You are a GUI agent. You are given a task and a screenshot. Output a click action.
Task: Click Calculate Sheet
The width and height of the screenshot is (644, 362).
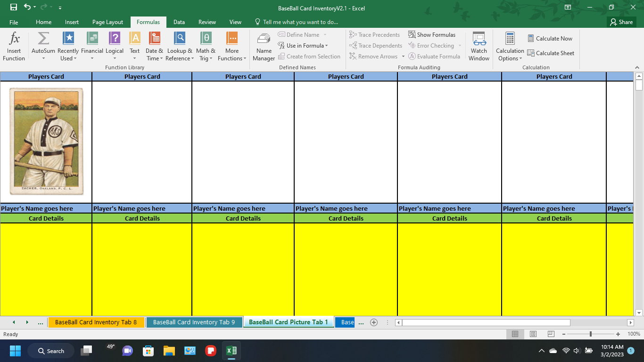point(551,53)
